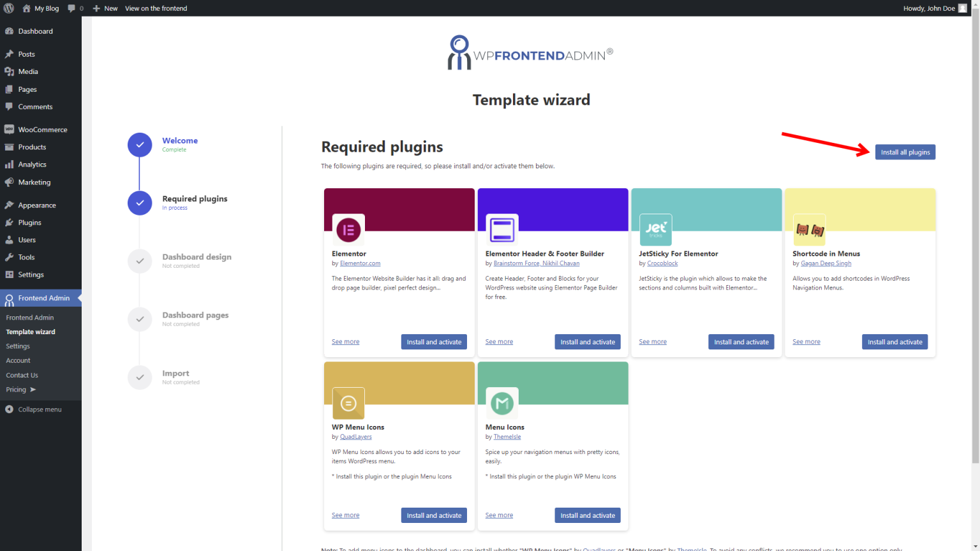Screen dimensions: 980x551
Task: Open the comments bubble icon in admin bar
Action: (71, 8)
